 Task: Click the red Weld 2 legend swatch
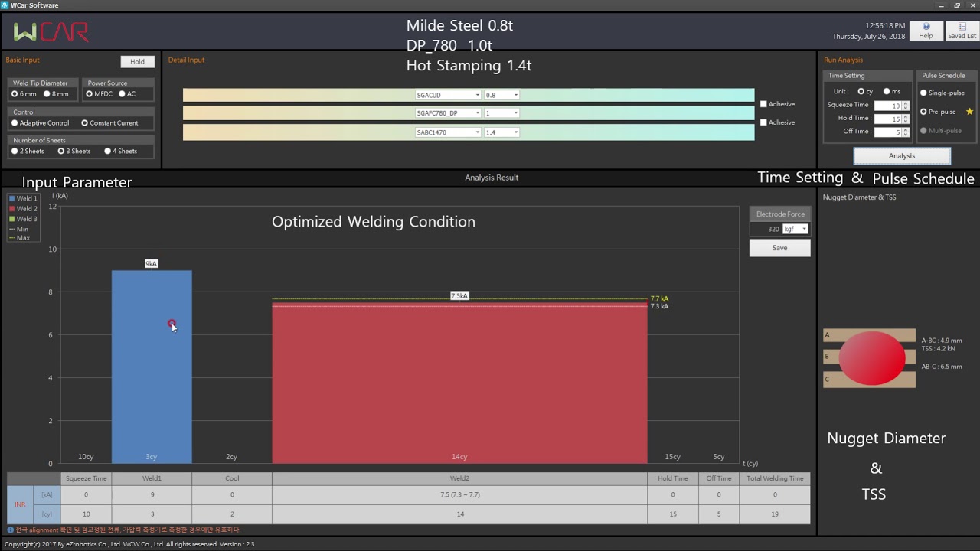click(x=11, y=209)
